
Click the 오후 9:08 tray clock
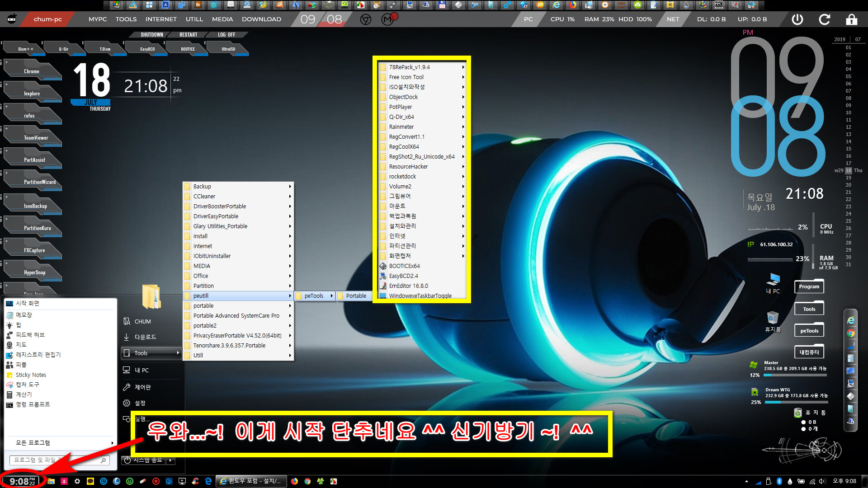tap(844, 481)
